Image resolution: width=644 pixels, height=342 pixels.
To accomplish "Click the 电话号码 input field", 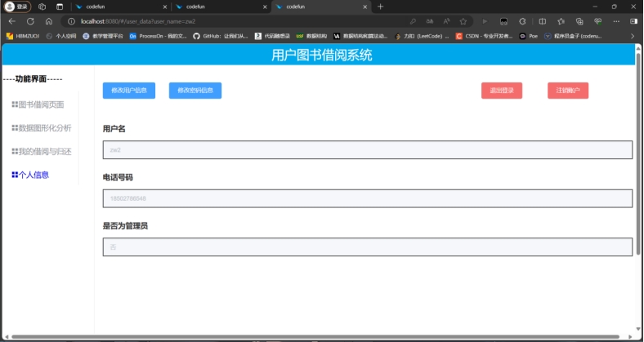I will click(x=367, y=198).
